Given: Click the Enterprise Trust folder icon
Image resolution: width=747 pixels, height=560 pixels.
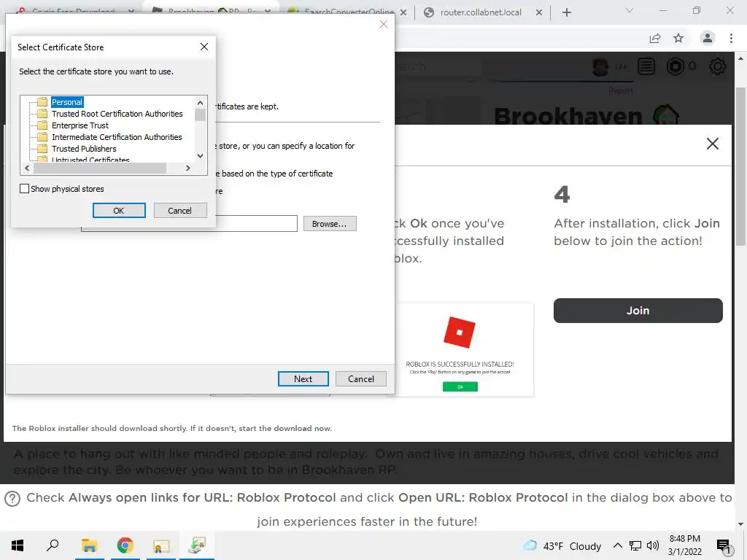Looking at the screenshot, I should [x=42, y=125].
